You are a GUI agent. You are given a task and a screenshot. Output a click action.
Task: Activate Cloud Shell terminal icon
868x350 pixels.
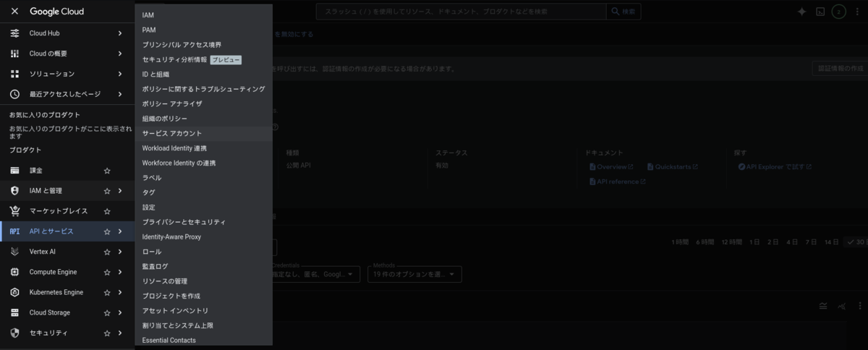click(x=820, y=12)
